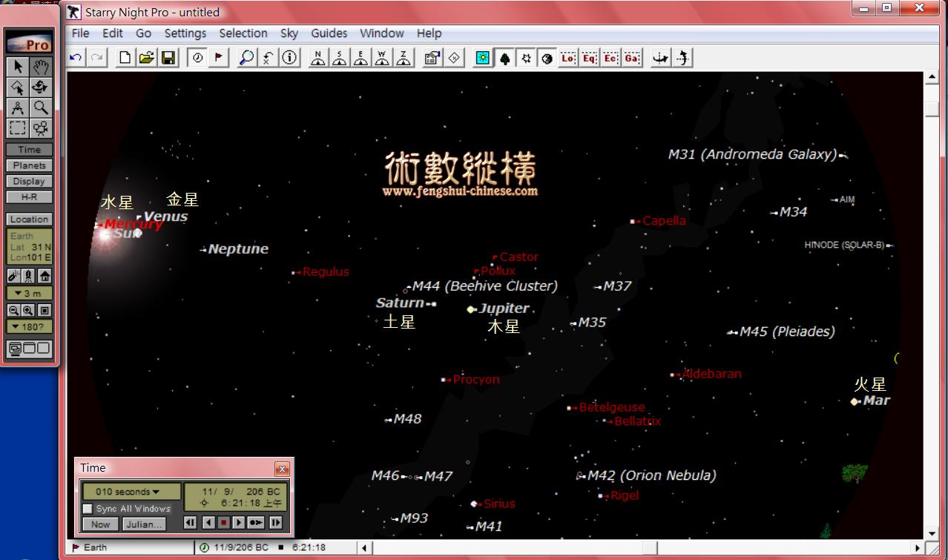Click the Redo arrow icon
This screenshot has height=560, width=948.
click(x=96, y=58)
